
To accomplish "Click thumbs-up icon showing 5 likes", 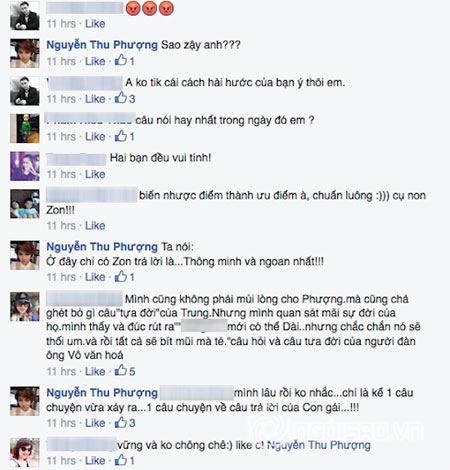I will [x=121, y=370].
